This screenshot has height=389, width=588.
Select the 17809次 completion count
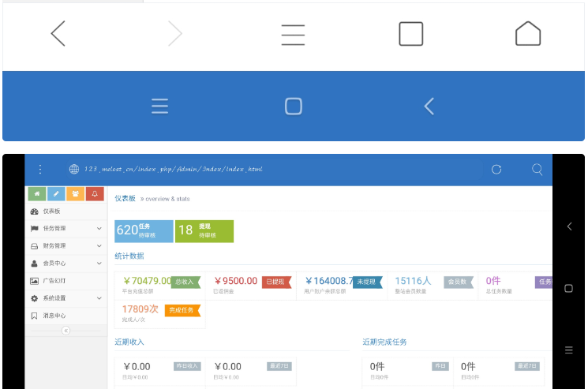[x=140, y=309]
